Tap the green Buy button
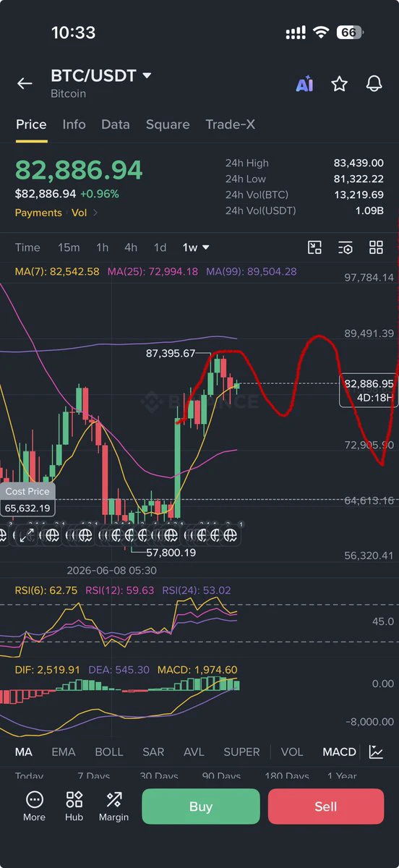 click(x=200, y=807)
